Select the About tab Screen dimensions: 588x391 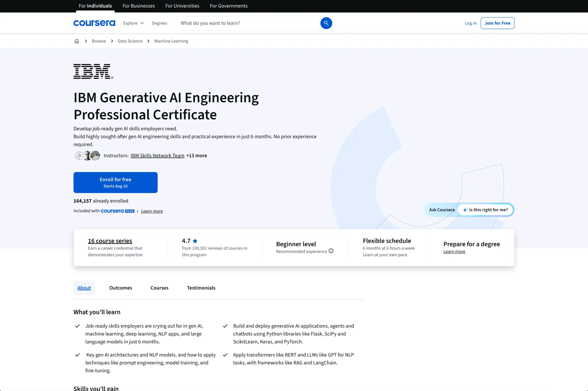(84, 288)
